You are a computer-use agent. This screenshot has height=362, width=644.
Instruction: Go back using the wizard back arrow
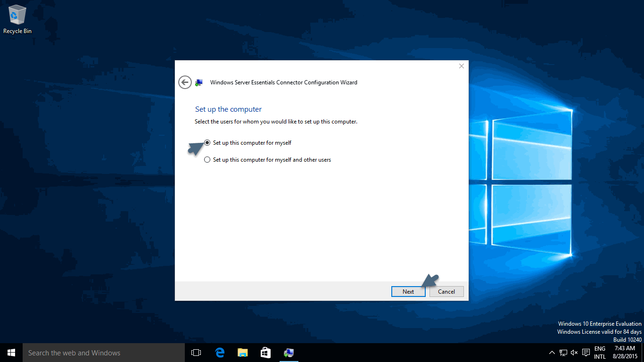coord(185,82)
